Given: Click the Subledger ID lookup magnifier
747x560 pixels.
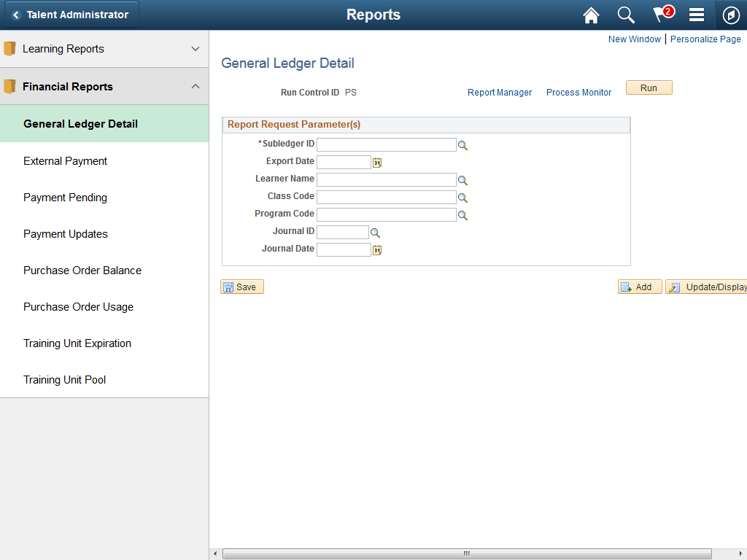Looking at the screenshot, I should pos(462,144).
